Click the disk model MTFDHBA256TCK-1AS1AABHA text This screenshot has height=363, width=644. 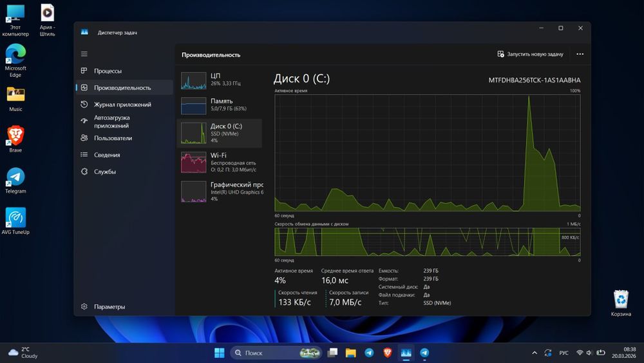(535, 80)
